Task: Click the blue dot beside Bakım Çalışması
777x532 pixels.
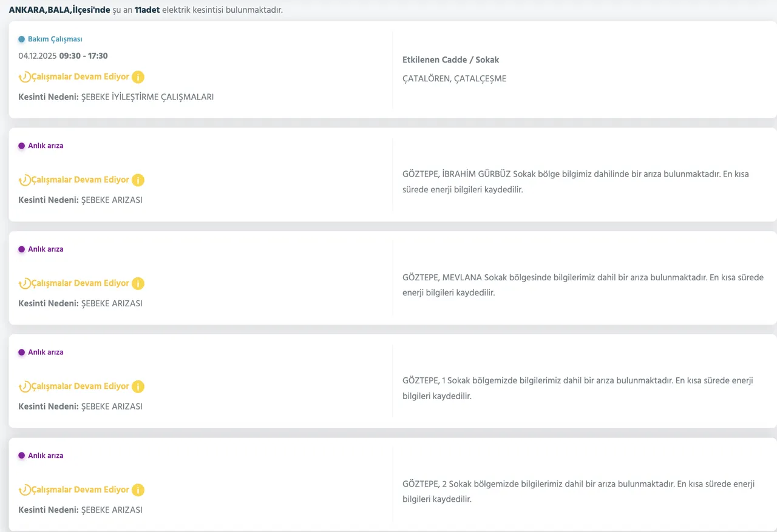Action: tap(22, 39)
